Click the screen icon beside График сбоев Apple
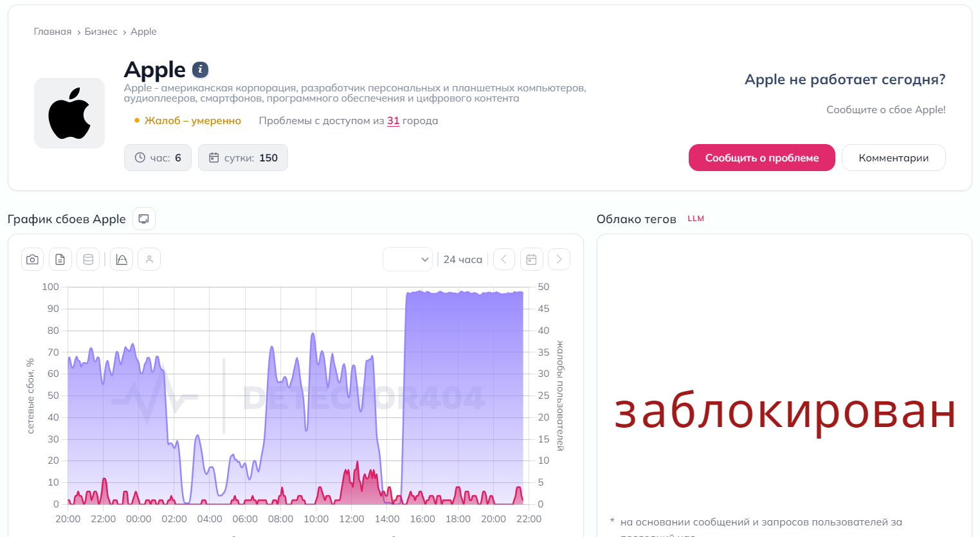980x537 pixels. 144,219
